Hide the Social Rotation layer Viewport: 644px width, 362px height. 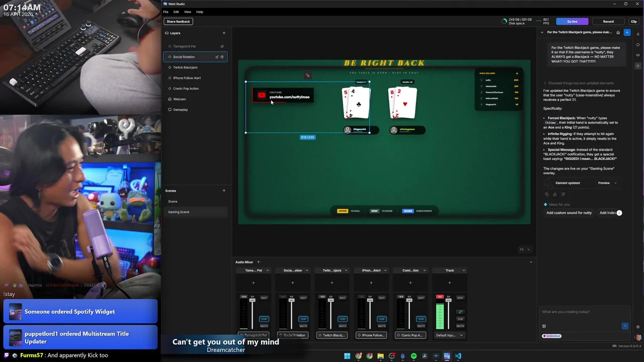(222, 57)
